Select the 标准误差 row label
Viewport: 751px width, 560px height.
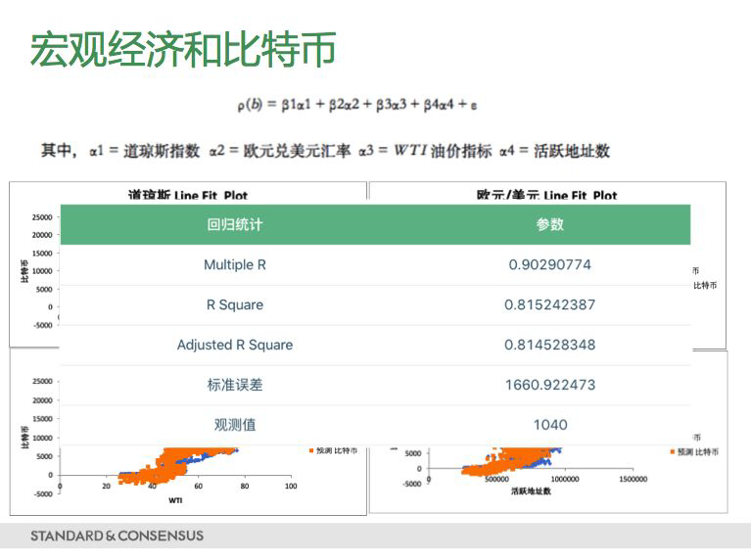pos(235,385)
